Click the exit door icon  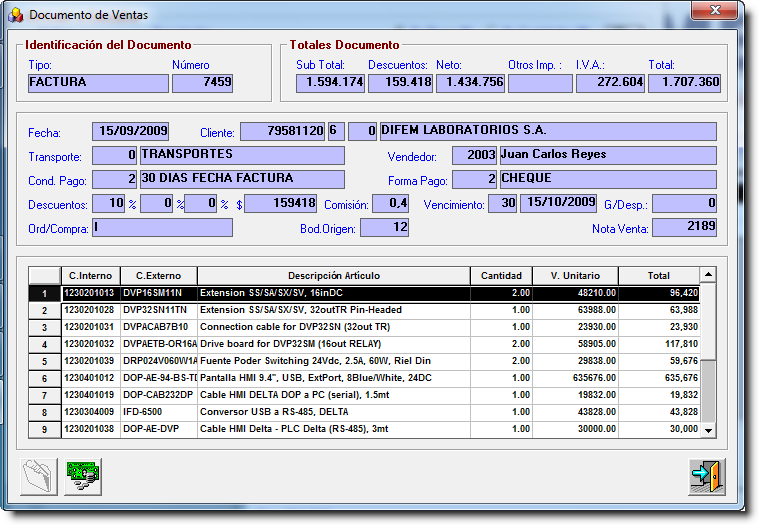[707, 476]
